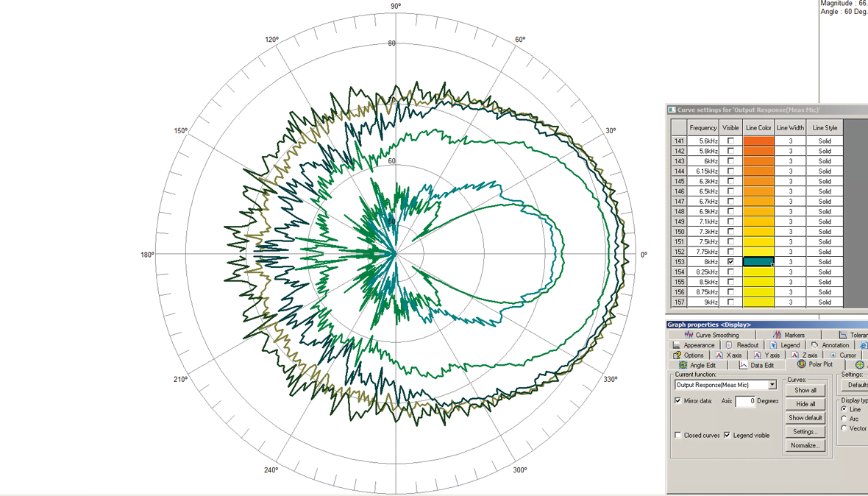
Task: Enable the Closed curves checkbox
Action: [677, 435]
